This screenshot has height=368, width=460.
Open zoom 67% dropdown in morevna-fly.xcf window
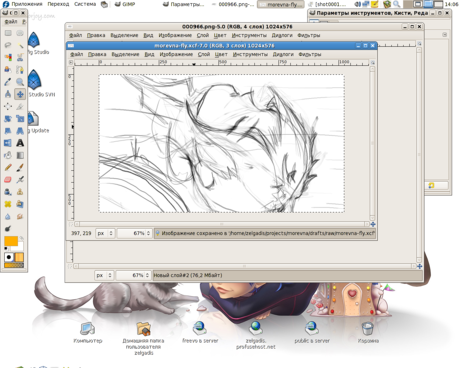tap(135, 233)
